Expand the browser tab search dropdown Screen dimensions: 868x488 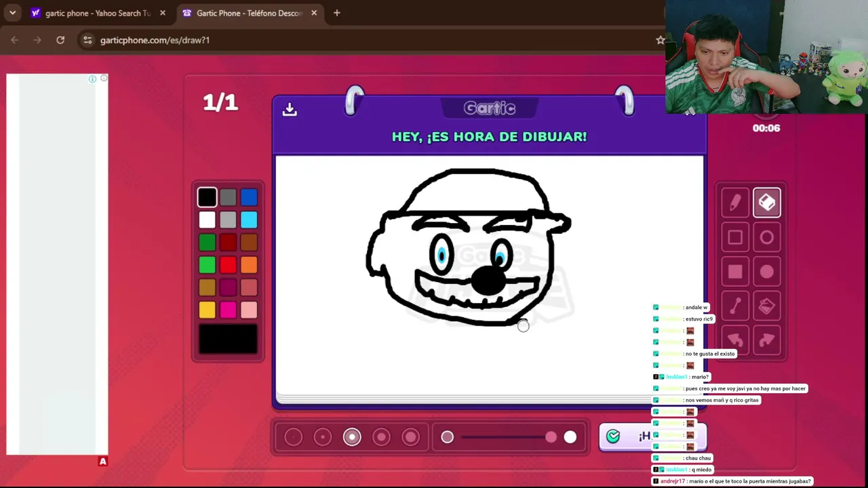click(12, 13)
